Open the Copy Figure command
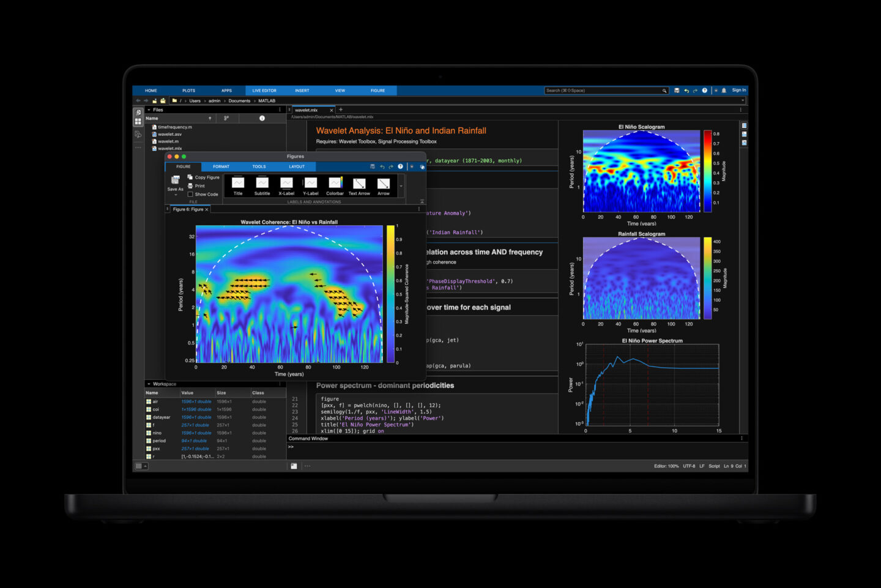Viewport: 881px width, 588px height. click(206, 177)
